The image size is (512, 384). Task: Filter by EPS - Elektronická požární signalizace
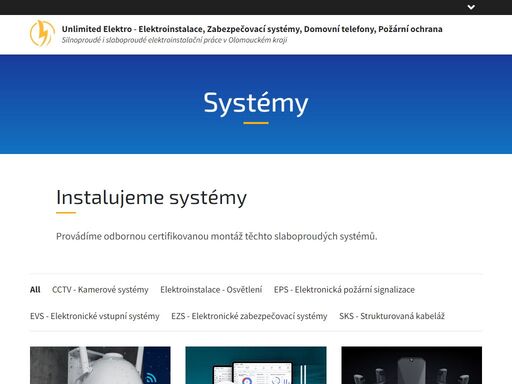(344, 290)
